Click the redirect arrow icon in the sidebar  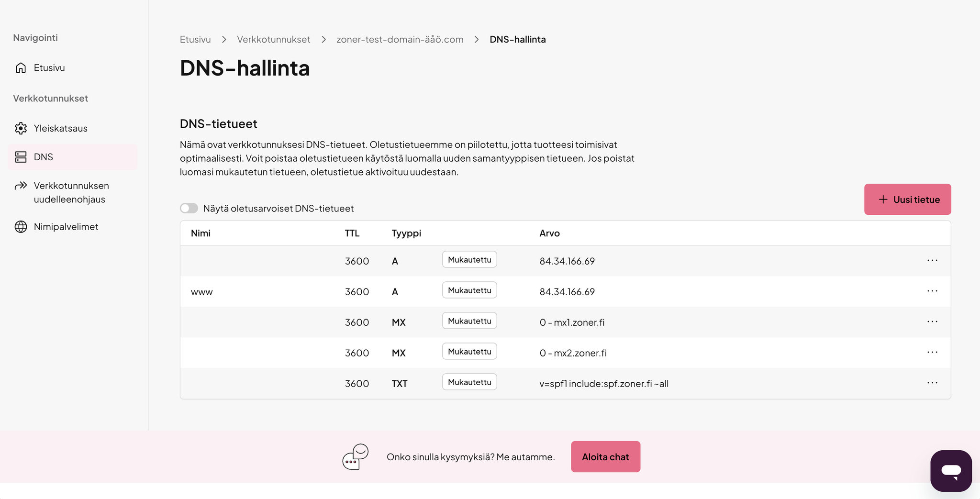21,186
